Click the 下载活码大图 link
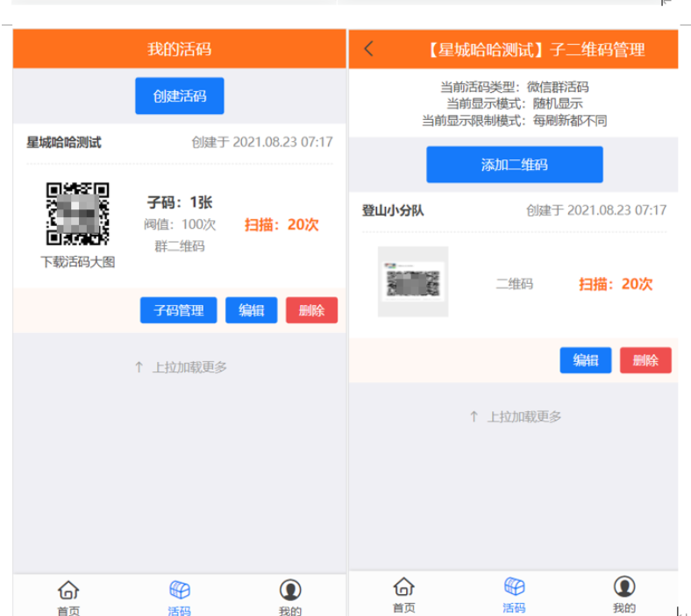The width and height of the screenshot is (691, 616). point(78,262)
